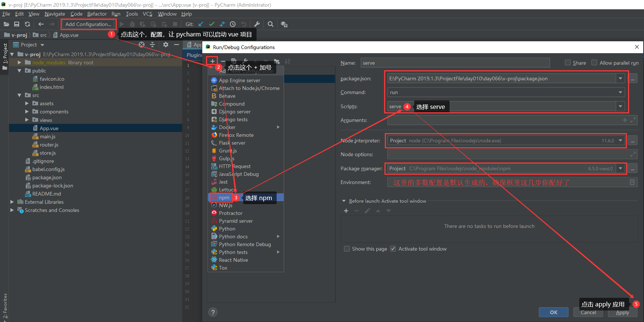
Task: Open the Refactor menu
Action: click(x=97, y=14)
